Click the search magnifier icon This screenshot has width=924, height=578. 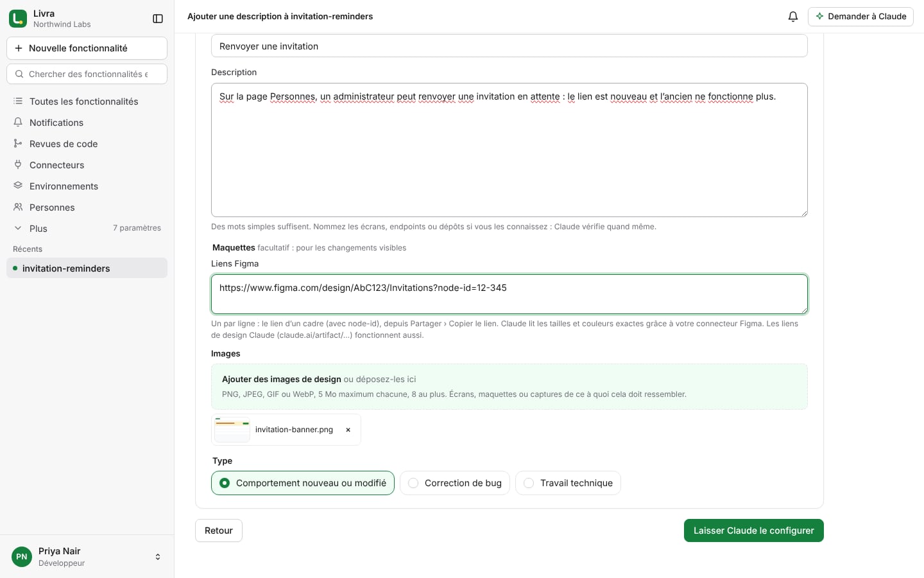pyautogui.click(x=19, y=74)
